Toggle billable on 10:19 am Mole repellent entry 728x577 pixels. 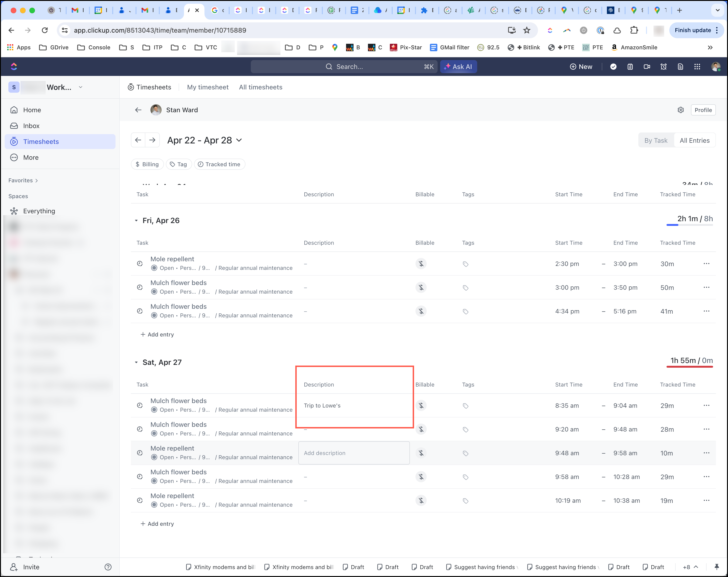pyautogui.click(x=421, y=500)
